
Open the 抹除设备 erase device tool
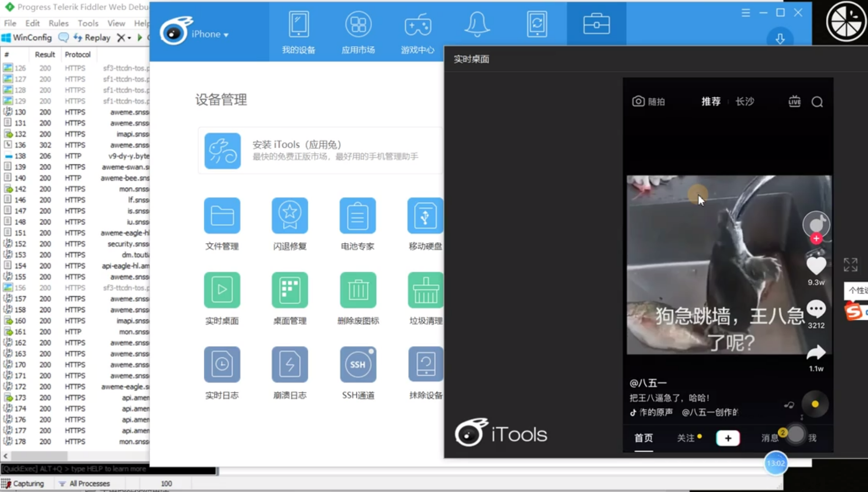(425, 364)
